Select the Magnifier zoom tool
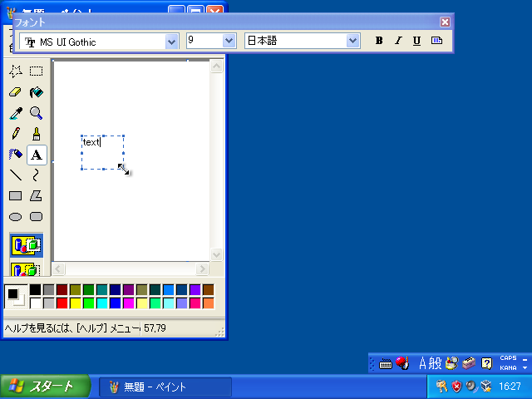The width and height of the screenshot is (532, 399). 37,113
